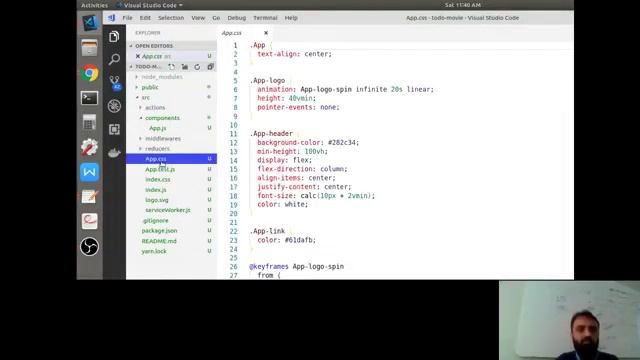640x360 pixels.
Task: Open the Files manager from the dock
Action: click(x=89, y=48)
